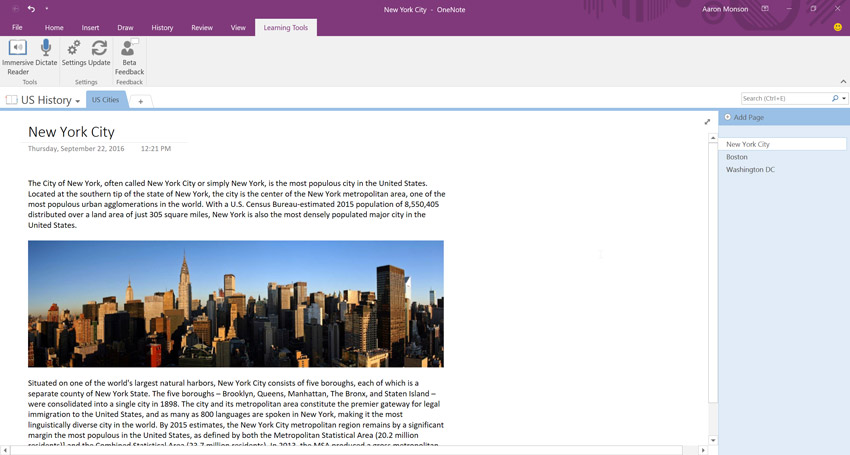The image size is (850, 455).
Task: Select the New York skyline photo
Action: (x=236, y=304)
